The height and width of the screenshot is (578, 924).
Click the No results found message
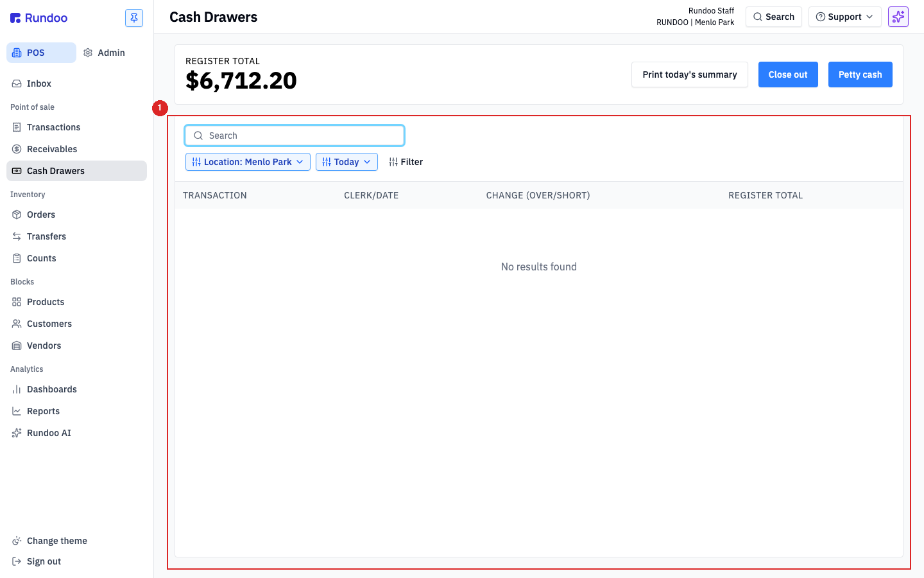point(539,267)
